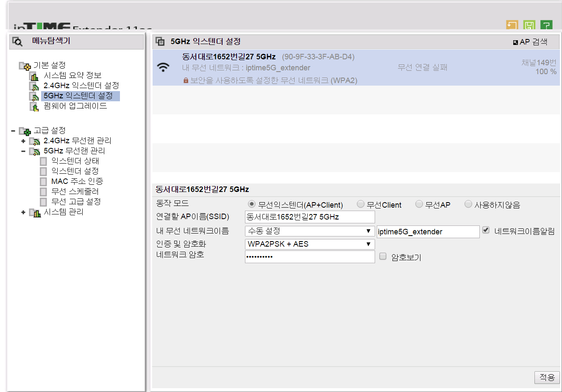Click the page icon beside 익스텐더 상태

click(43, 161)
